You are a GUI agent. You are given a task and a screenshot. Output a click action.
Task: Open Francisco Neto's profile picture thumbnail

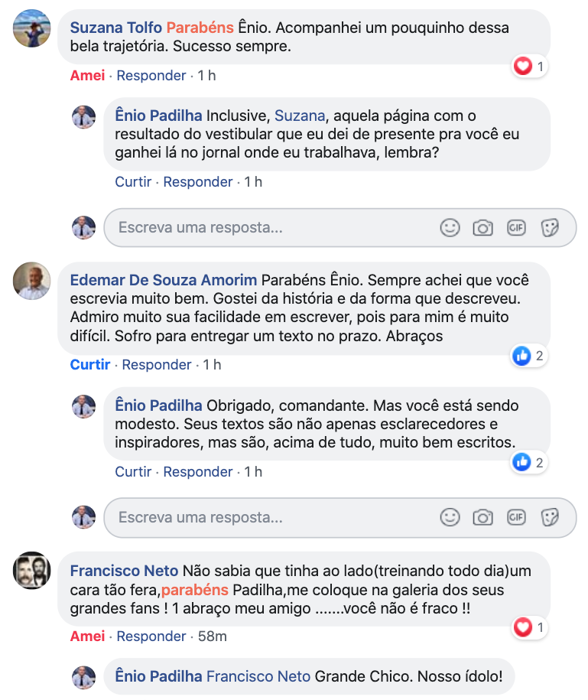(x=31, y=571)
